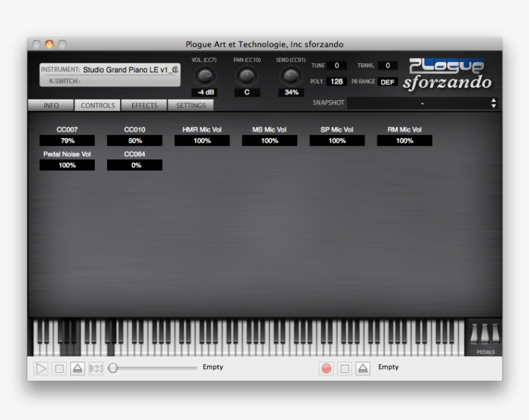
Task: Rewind the player to the beginning
Action: (x=96, y=368)
